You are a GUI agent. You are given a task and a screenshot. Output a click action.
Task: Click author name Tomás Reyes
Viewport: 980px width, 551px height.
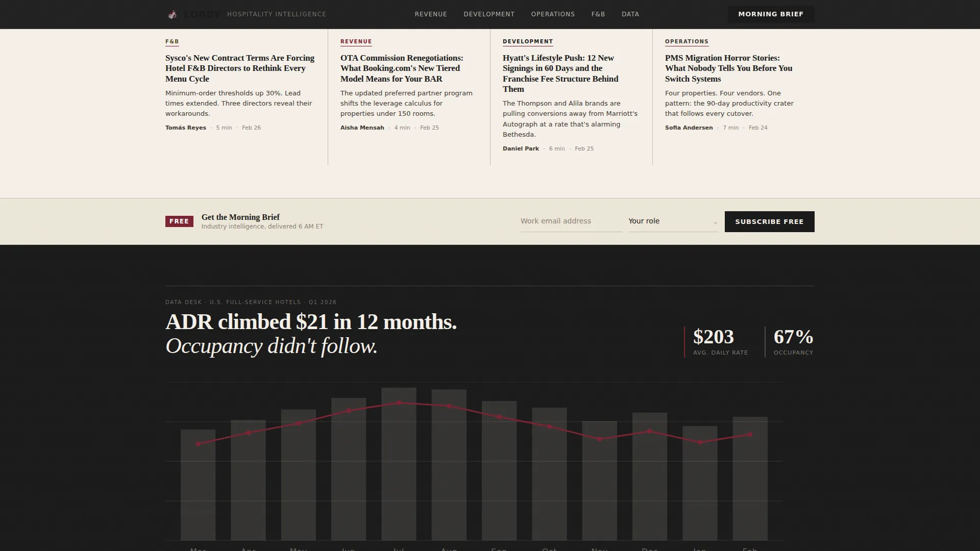tap(186, 128)
